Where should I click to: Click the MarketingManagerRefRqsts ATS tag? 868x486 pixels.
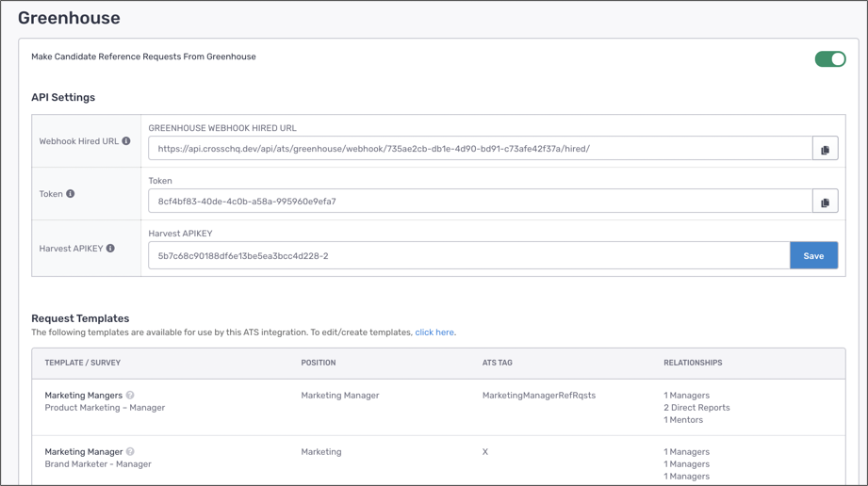click(539, 396)
